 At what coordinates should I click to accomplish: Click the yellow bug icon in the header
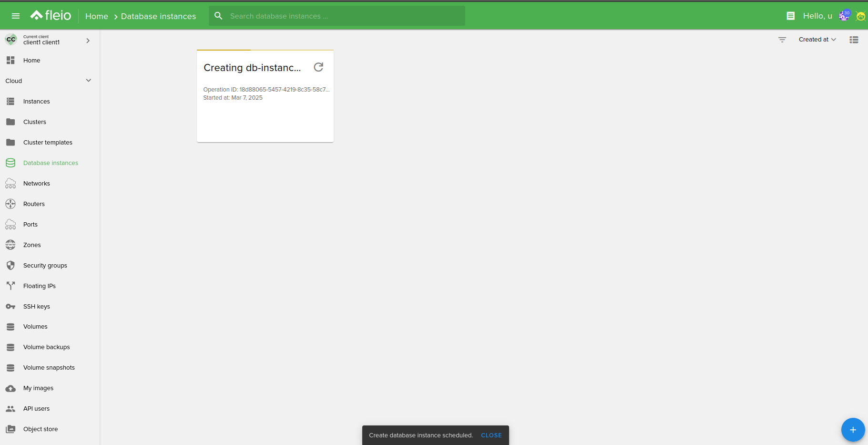pos(860,16)
